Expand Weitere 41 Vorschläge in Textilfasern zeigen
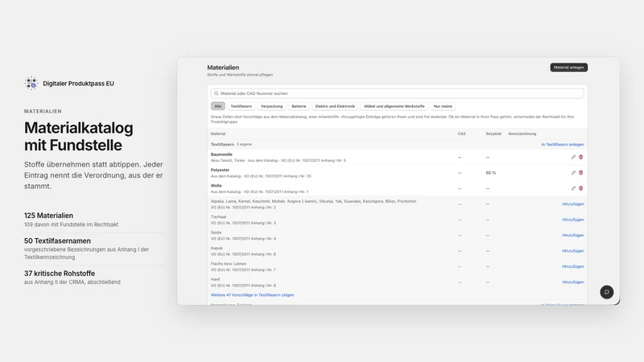This screenshot has width=644, height=362. coord(252,295)
